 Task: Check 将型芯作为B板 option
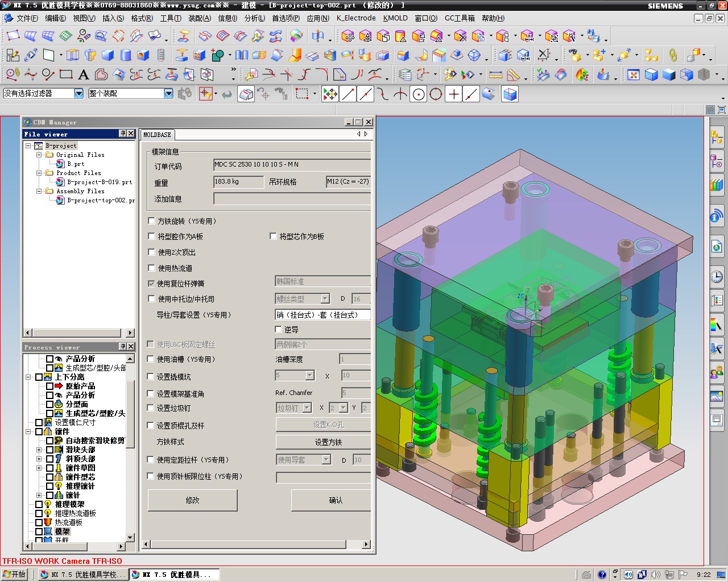click(273, 236)
